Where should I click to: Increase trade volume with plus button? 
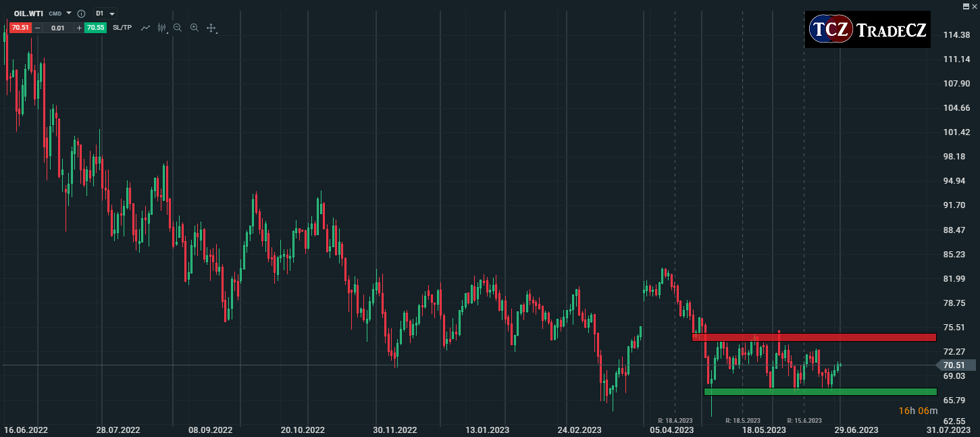79,28
